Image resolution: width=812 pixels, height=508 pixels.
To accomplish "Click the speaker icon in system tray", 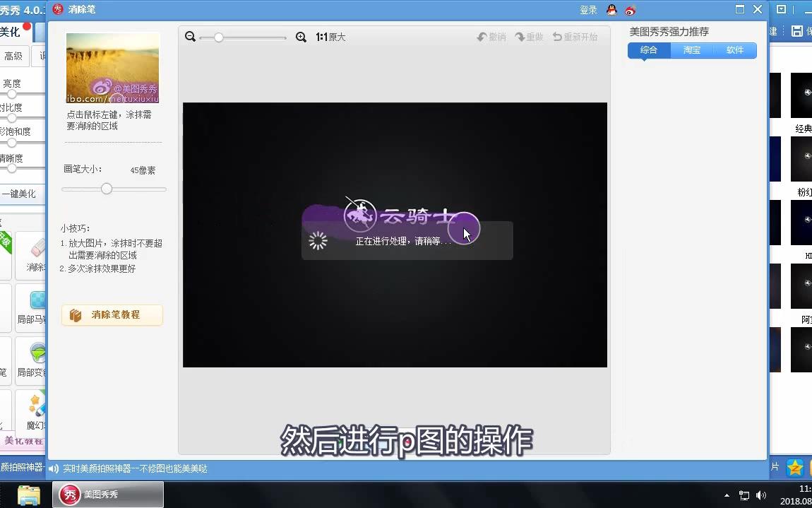I will (x=763, y=495).
